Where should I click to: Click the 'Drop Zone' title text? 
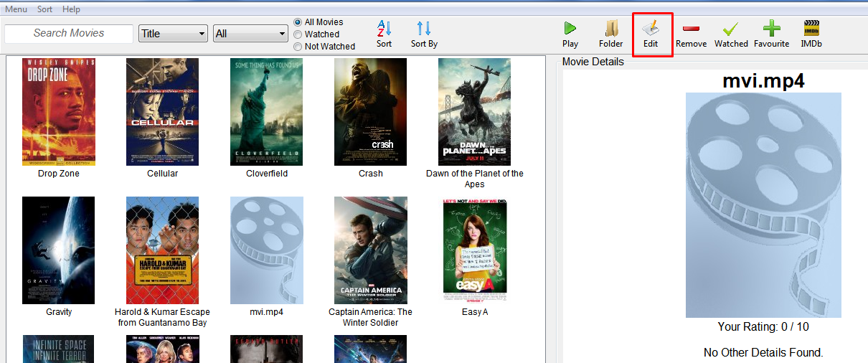click(x=59, y=174)
